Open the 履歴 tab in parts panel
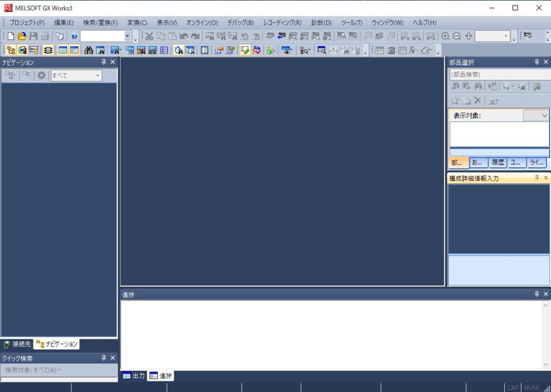551x392 pixels. [498, 162]
